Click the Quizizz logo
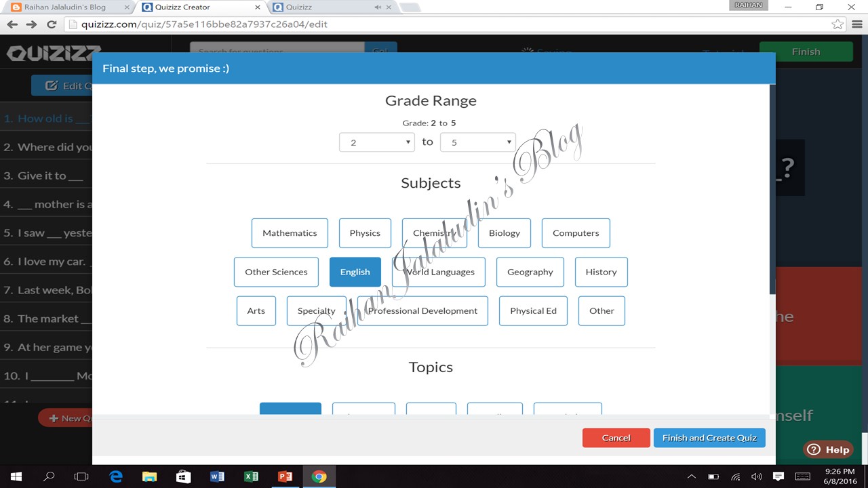This screenshot has height=488, width=868. pyautogui.click(x=52, y=53)
